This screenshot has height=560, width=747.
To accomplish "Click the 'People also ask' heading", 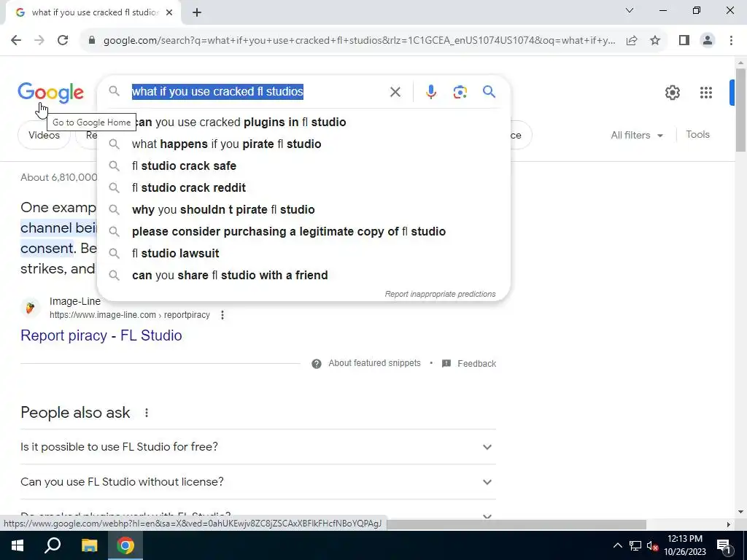I will pyautogui.click(x=75, y=413).
